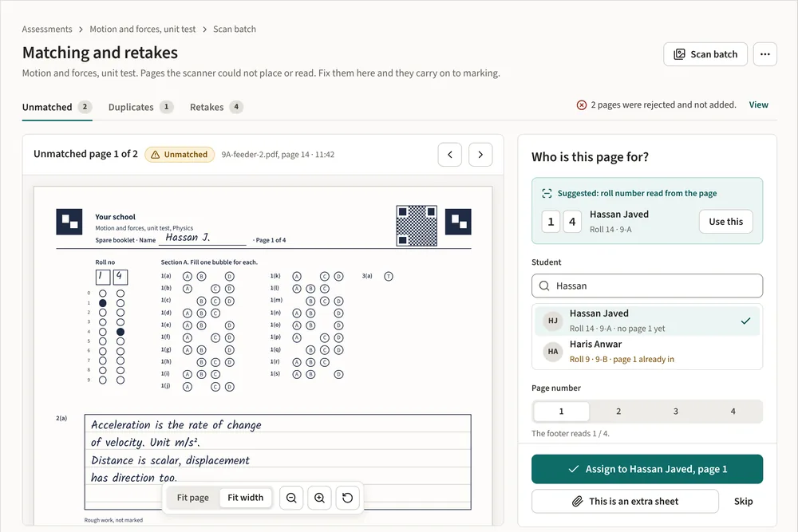
Task: Click the Scan batch button
Action: click(705, 54)
